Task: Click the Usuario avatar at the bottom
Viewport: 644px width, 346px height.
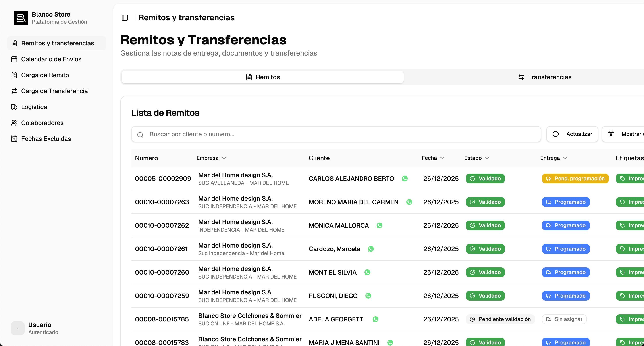Action: click(17, 328)
